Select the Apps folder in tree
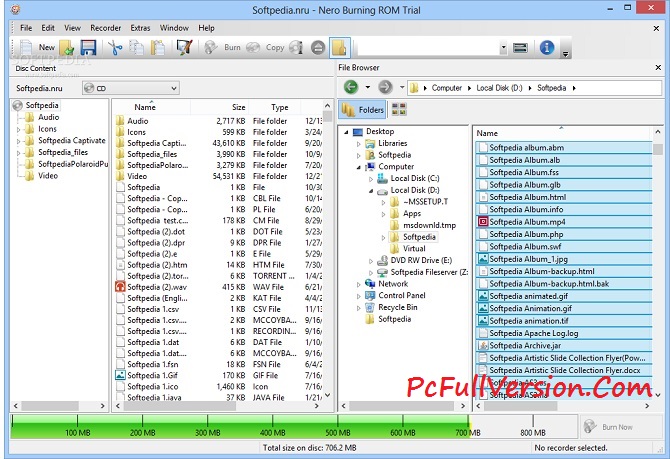The width and height of the screenshot is (670, 459). [x=412, y=213]
